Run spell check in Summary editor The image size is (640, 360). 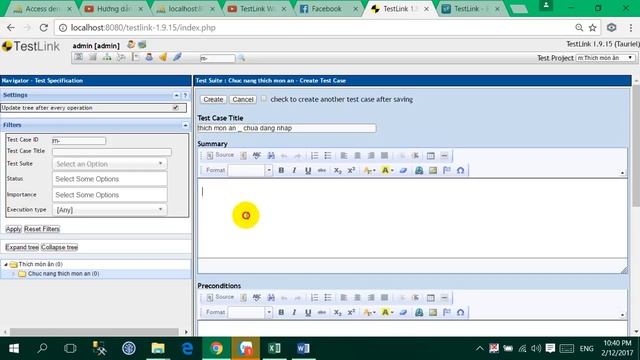click(257, 156)
